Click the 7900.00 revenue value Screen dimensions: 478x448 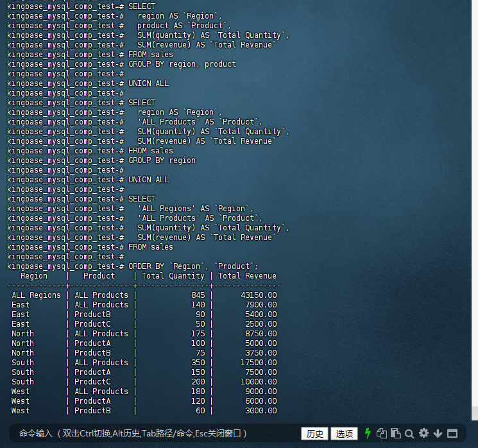[x=261, y=305]
